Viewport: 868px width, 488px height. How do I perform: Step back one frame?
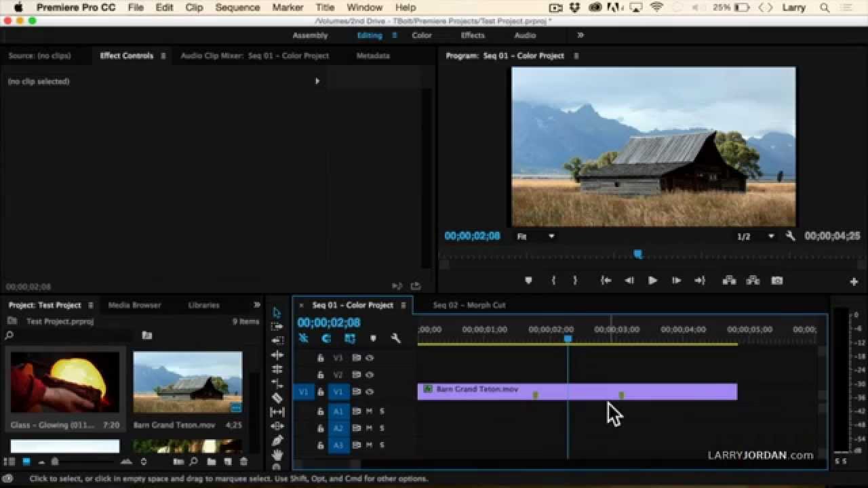click(629, 281)
